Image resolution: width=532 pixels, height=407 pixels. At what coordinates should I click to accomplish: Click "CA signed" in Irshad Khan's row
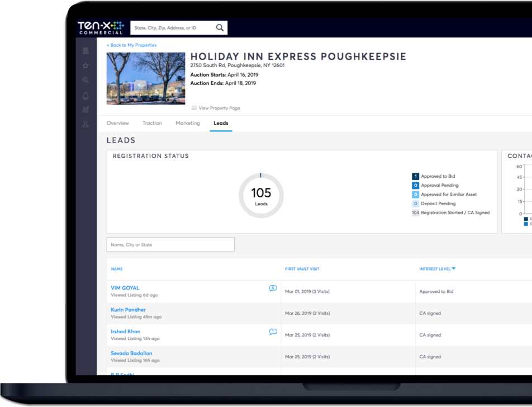(x=430, y=335)
